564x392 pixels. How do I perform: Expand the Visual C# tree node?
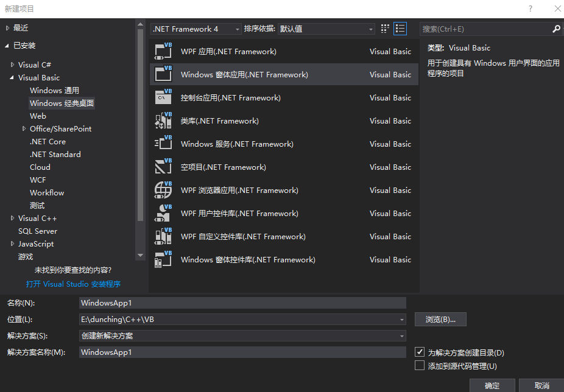[x=12, y=65]
